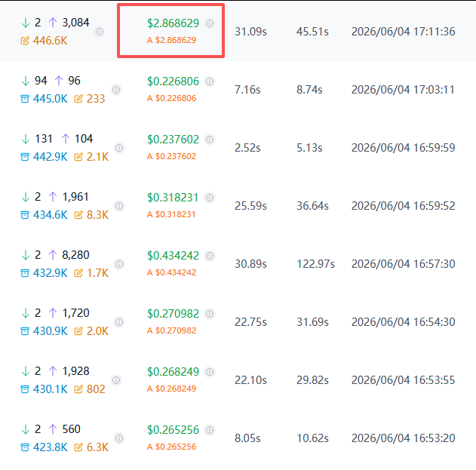This screenshot has width=476, height=470.
Task: Select the orange A $0.434242 value
Action: pos(171,272)
